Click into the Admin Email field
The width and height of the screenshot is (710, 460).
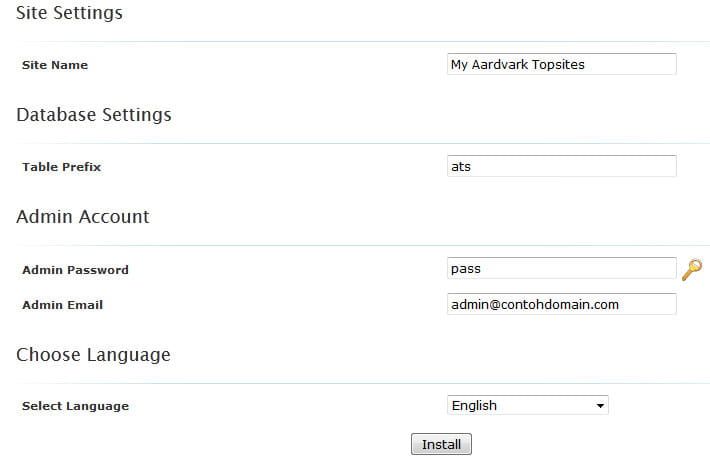pos(562,304)
